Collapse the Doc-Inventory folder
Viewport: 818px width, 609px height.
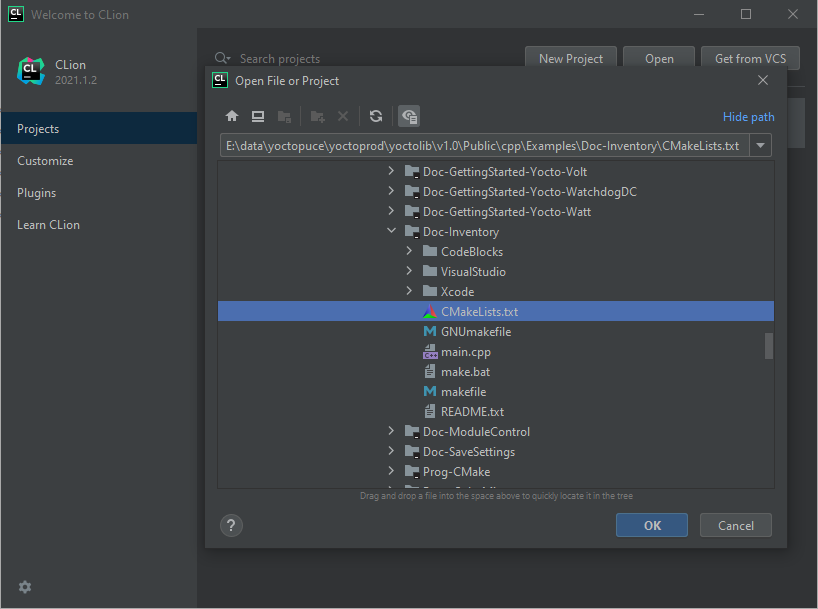(x=391, y=232)
